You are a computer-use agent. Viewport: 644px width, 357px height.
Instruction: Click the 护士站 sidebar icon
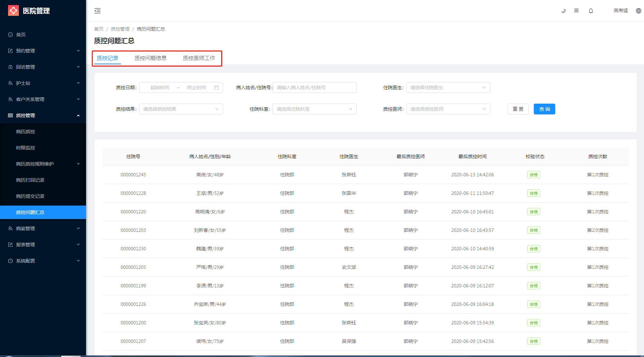[10, 83]
